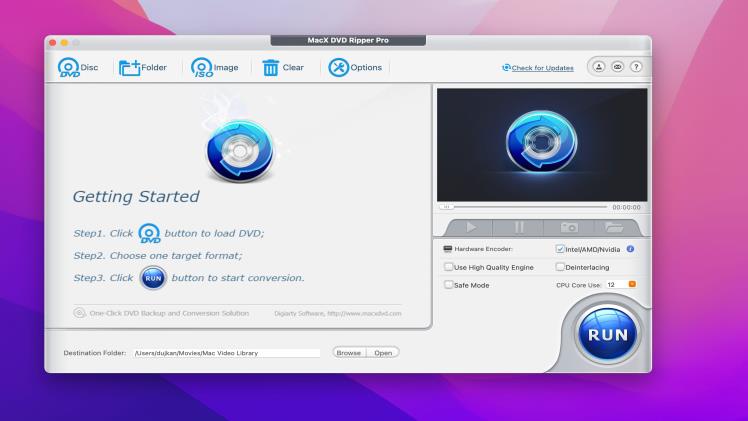Load a DVD with the Disc icon
Screen dimensions: 748x421
[77, 68]
